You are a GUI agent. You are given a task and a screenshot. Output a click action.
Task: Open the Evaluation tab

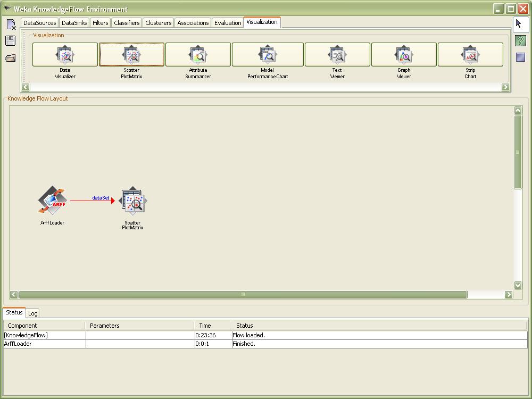[x=228, y=23]
